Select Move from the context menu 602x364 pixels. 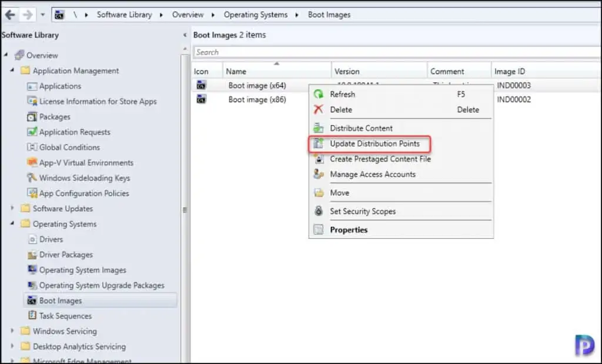click(x=339, y=193)
